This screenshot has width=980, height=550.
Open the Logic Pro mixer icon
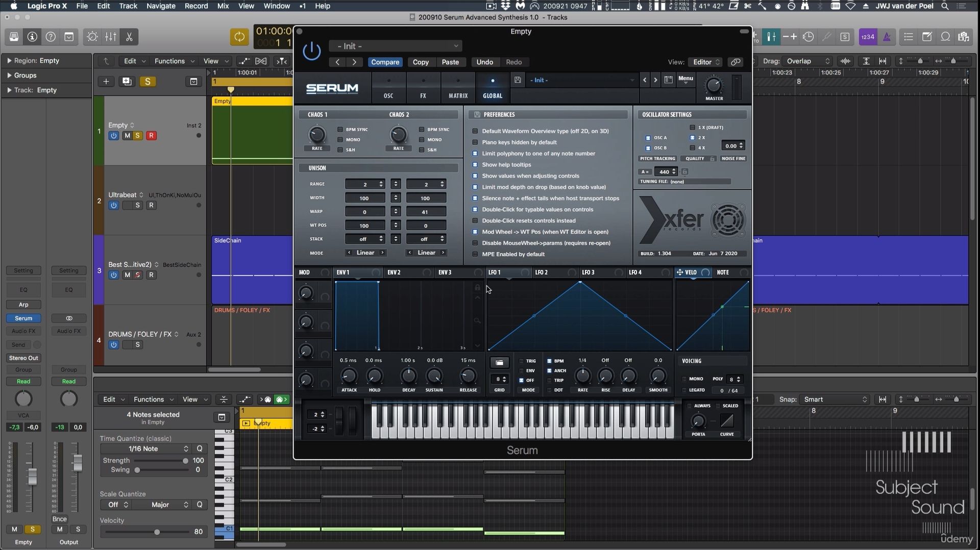click(111, 37)
